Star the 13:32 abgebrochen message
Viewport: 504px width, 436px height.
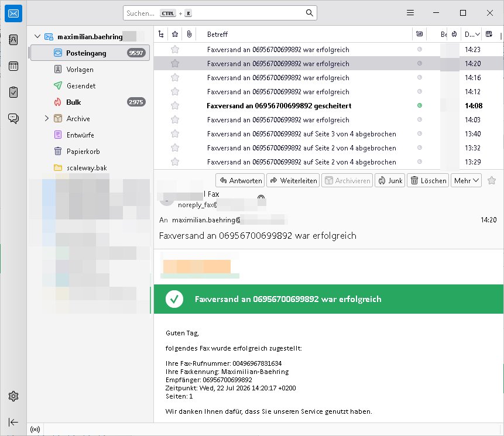pyautogui.click(x=175, y=148)
